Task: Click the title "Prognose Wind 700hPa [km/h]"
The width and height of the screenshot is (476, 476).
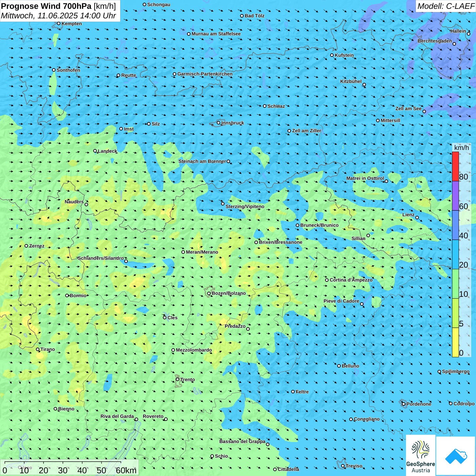Action: pos(58,6)
